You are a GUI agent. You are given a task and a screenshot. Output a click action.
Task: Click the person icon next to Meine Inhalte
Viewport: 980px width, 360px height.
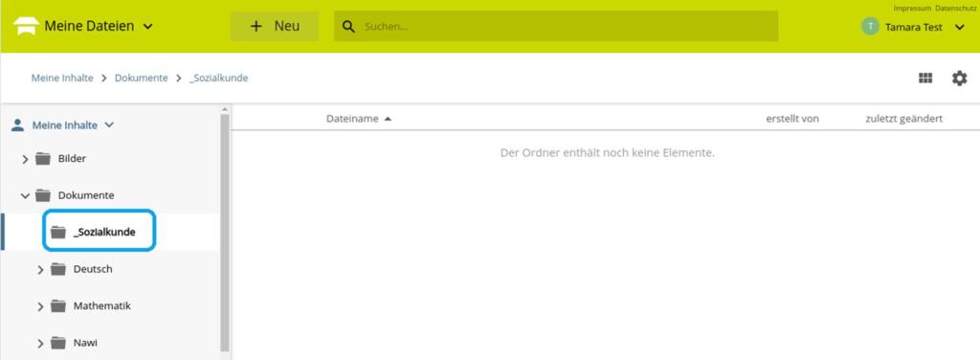coord(18,125)
